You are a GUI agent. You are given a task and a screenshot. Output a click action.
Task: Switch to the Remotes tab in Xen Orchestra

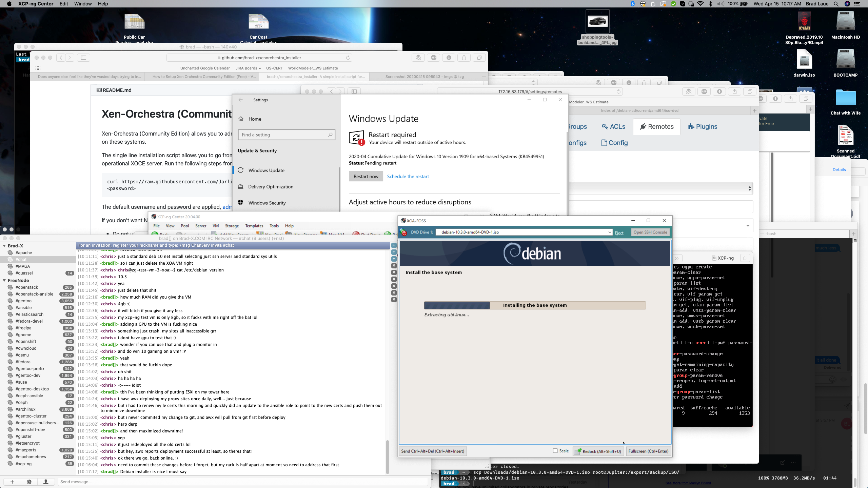point(656,126)
